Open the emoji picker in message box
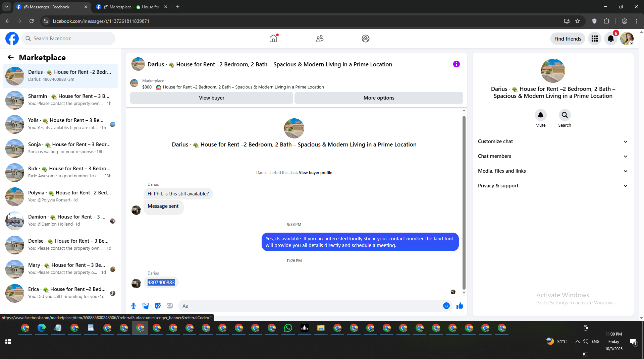 [446, 306]
